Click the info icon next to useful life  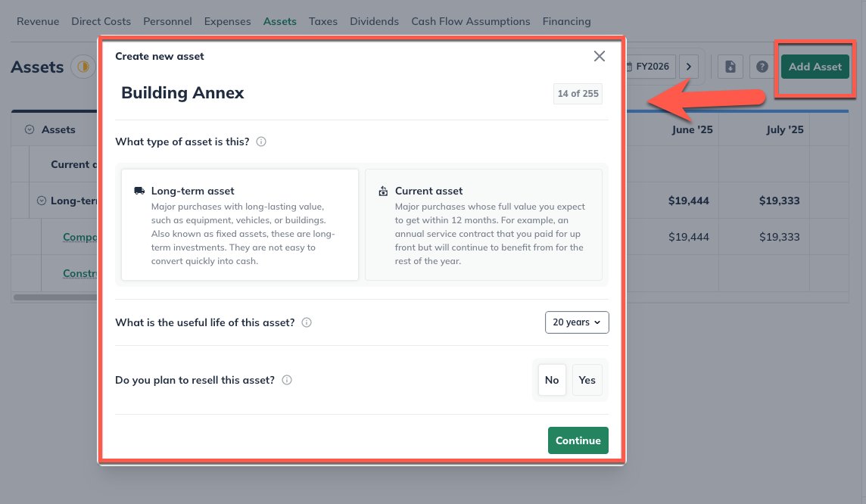(307, 322)
